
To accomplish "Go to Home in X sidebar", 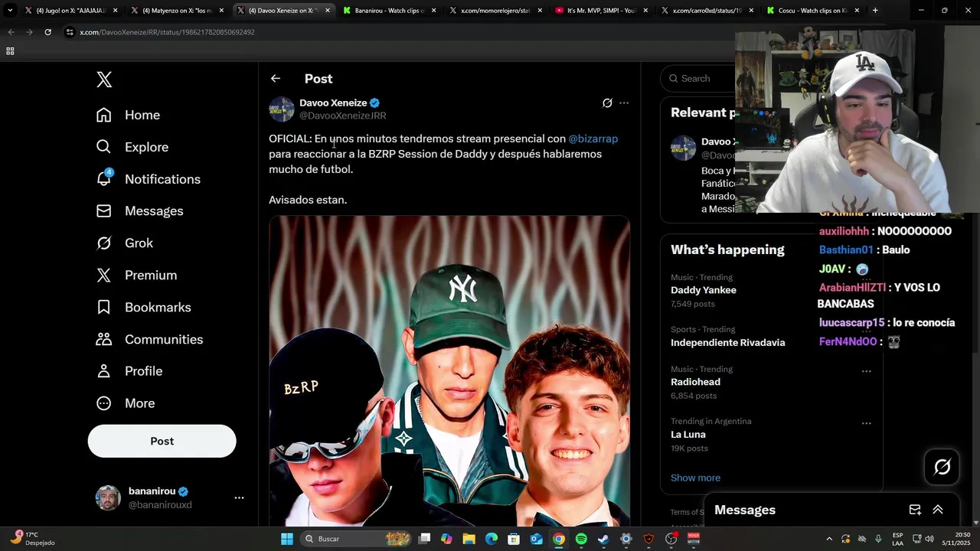I will (x=128, y=115).
